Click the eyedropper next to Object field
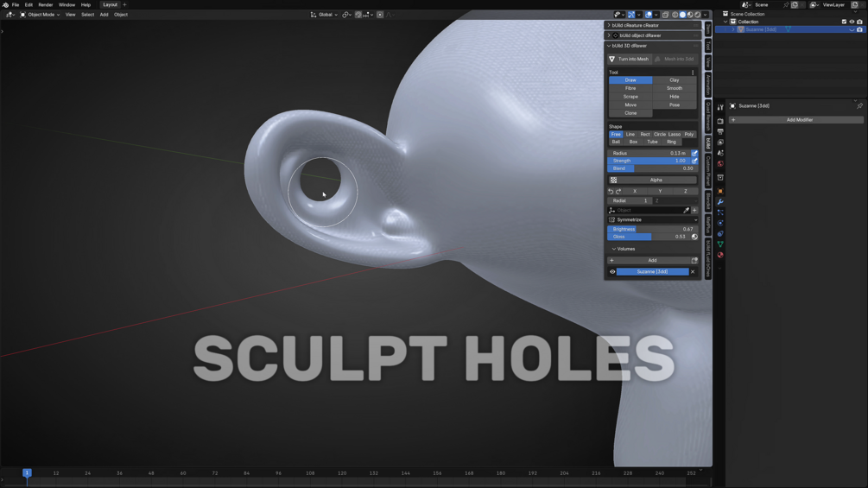The height and width of the screenshot is (488, 868). [687, 210]
